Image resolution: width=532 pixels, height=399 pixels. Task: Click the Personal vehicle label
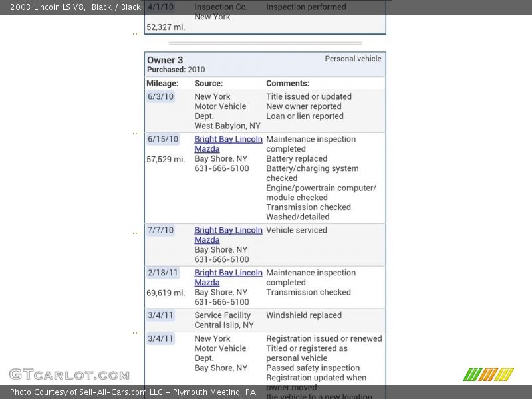tap(353, 59)
